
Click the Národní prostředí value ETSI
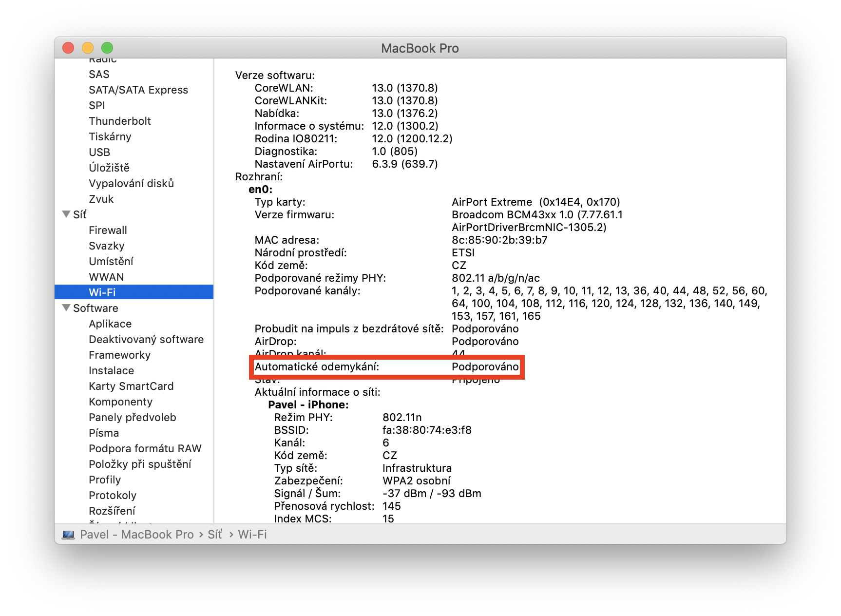pos(463,252)
